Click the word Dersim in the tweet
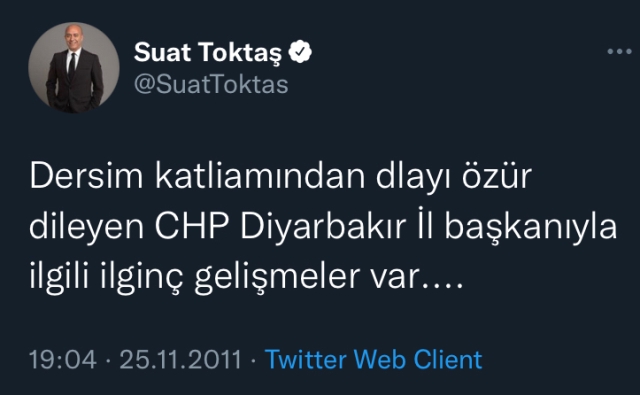The width and height of the screenshot is (640, 395). tap(86, 177)
